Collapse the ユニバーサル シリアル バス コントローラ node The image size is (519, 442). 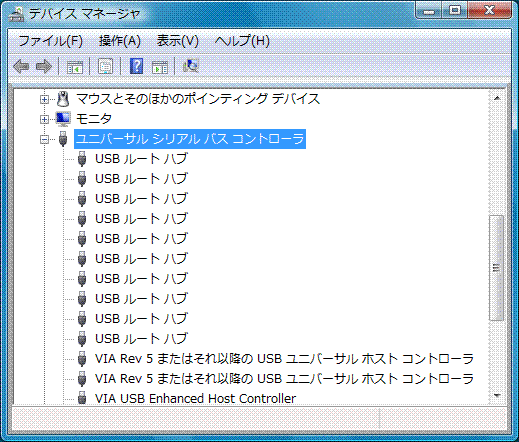point(44,139)
